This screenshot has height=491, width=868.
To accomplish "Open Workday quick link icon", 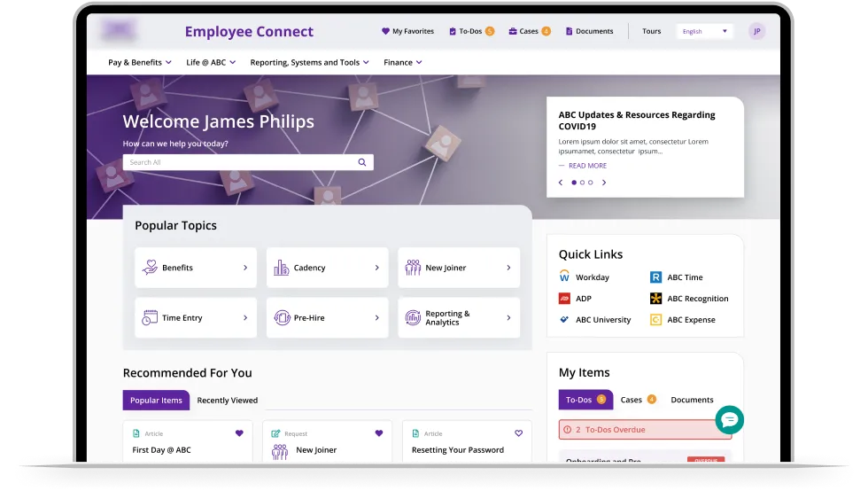I will 564,277.
